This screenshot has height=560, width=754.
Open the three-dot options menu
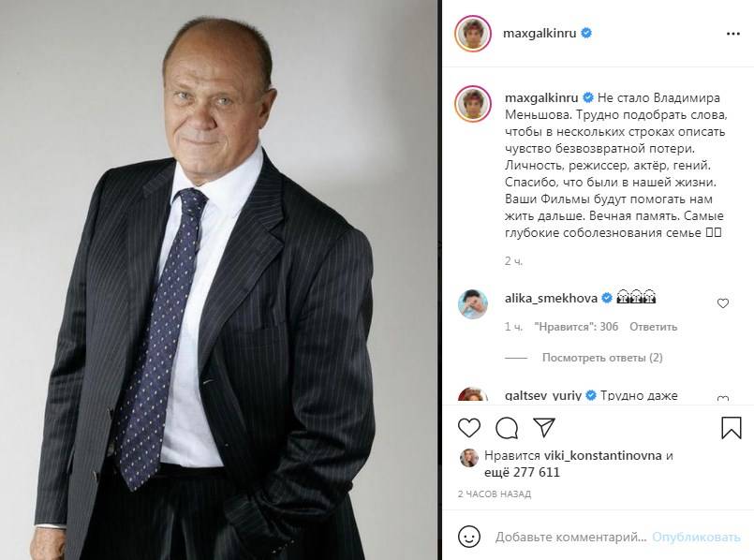732,34
